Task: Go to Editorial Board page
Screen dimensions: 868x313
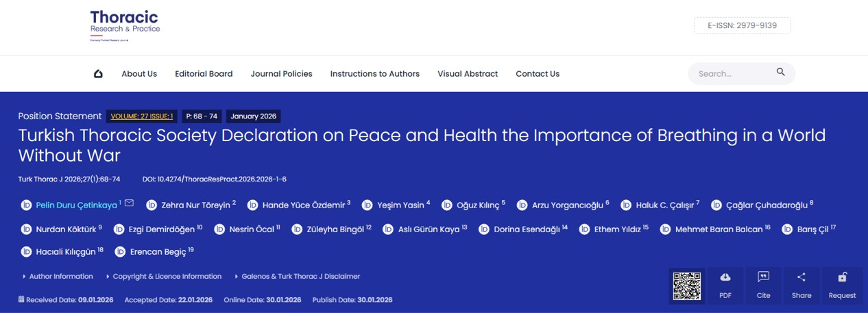Action: pyautogui.click(x=204, y=74)
